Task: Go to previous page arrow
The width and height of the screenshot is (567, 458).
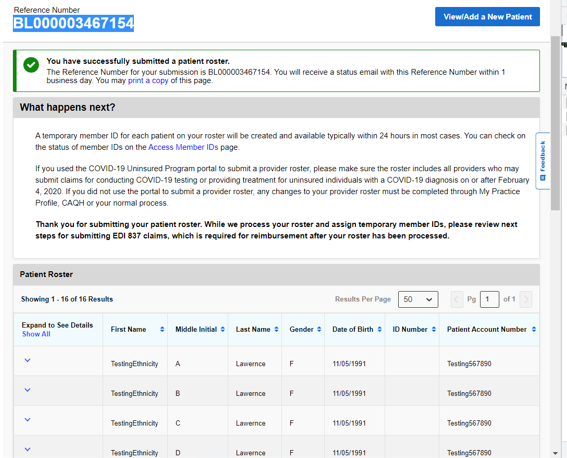Action: [x=456, y=299]
